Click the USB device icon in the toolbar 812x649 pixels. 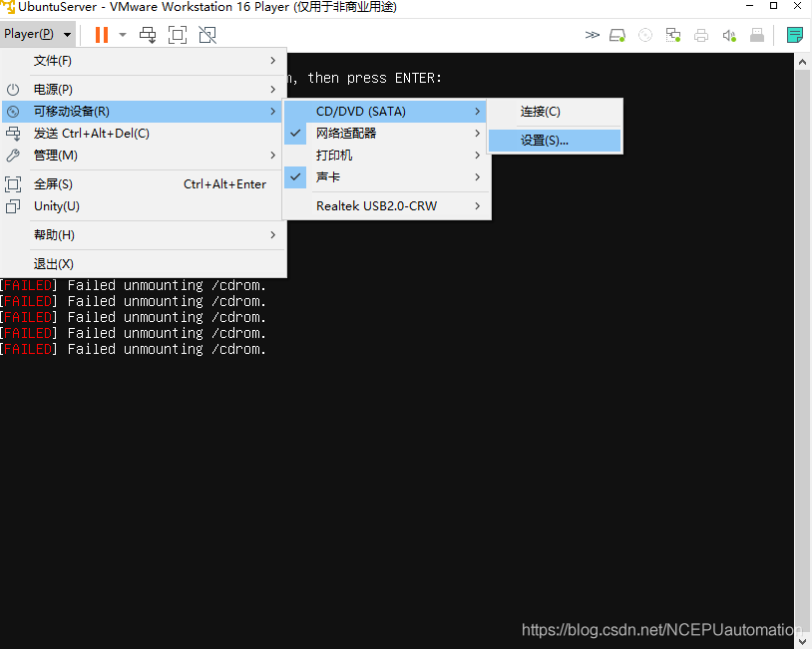click(757, 35)
